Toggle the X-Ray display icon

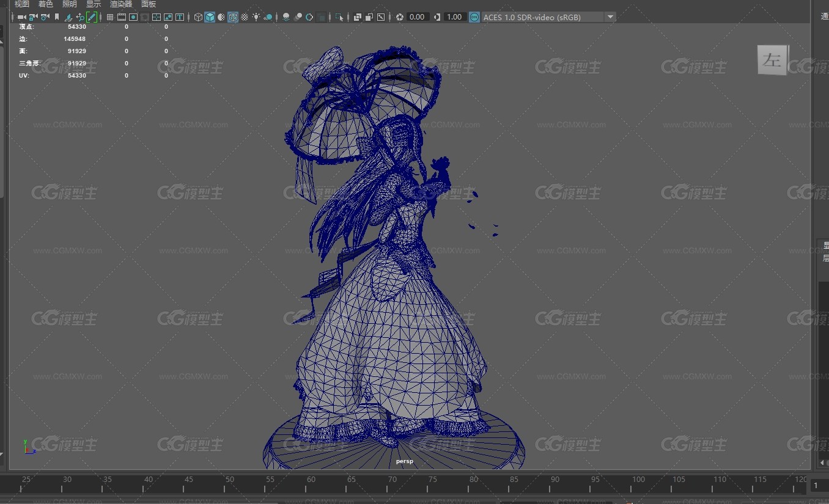point(357,17)
